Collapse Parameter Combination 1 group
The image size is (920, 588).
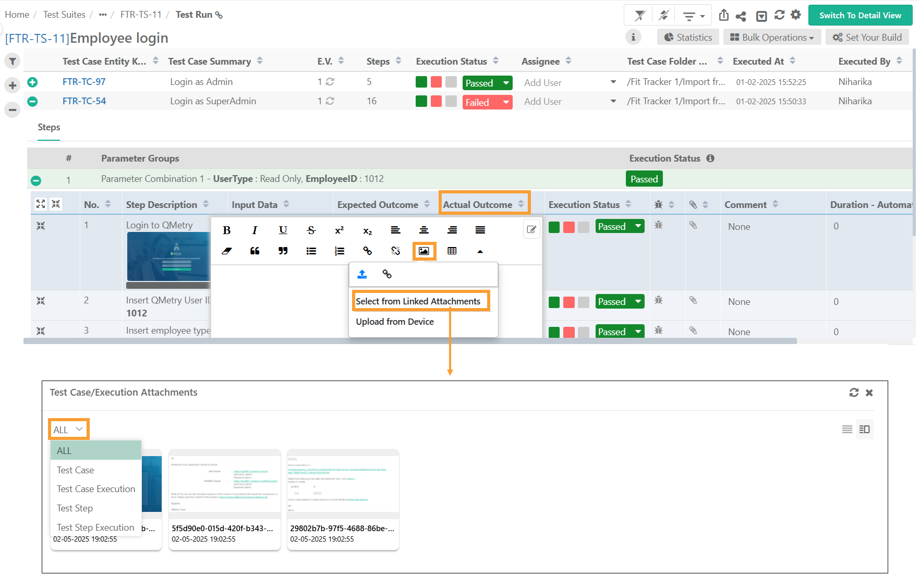[x=36, y=180]
